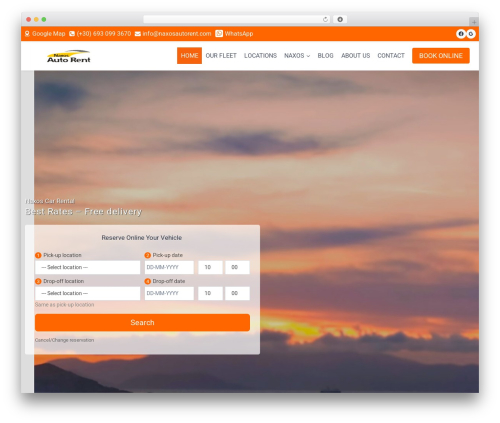Open the LOCATIONS menu item
500x423 pixels.
click(260, 56)
